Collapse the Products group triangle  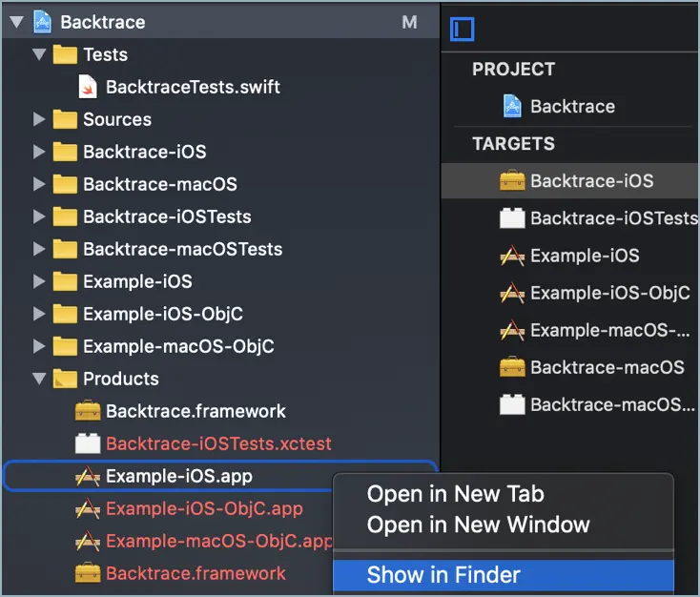pyautogui.click(x=39, y=379)
